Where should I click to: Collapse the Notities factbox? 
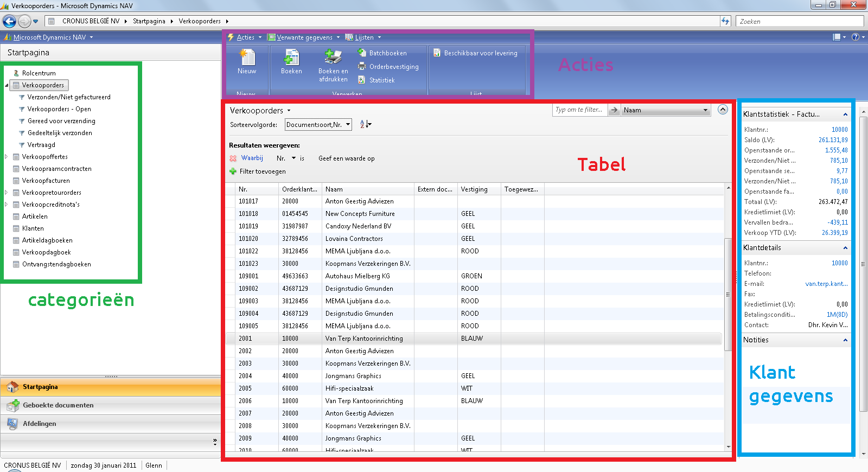(845, 340)
